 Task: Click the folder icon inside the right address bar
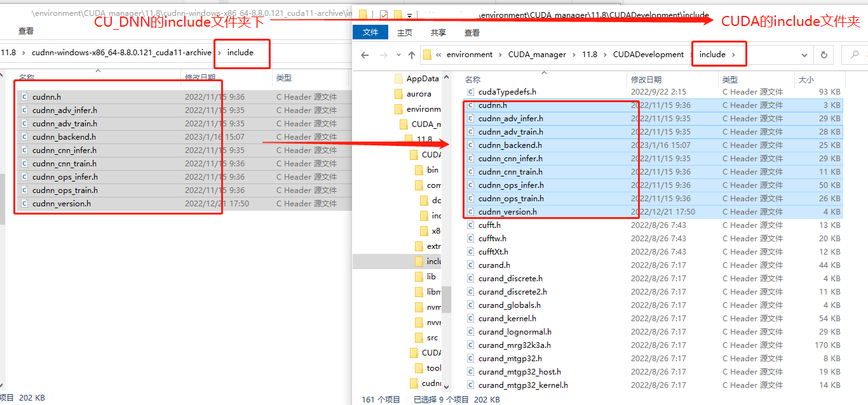click(427, 55)
